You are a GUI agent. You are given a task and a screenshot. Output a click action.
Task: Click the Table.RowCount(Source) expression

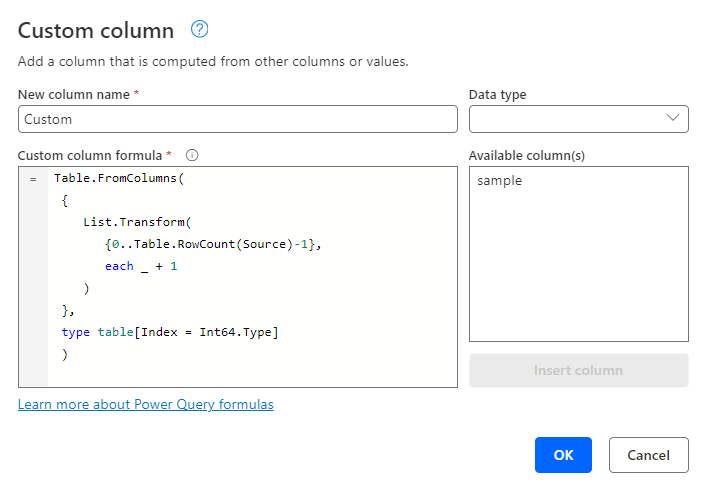pos(213,244)
